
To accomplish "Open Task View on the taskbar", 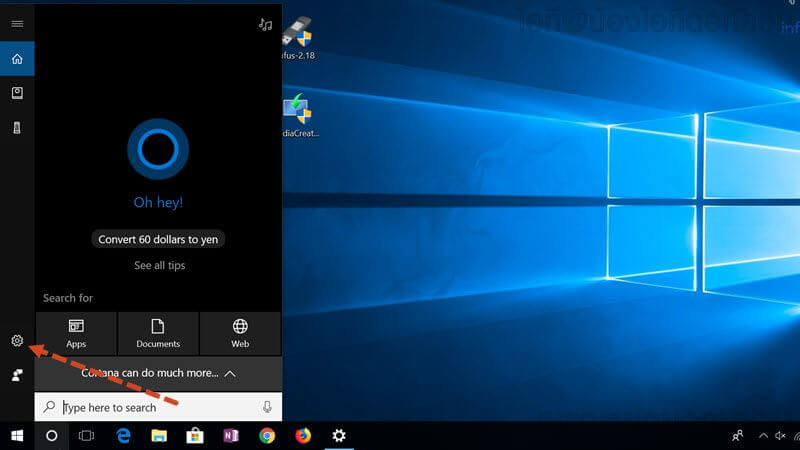I will click(86, 436).
